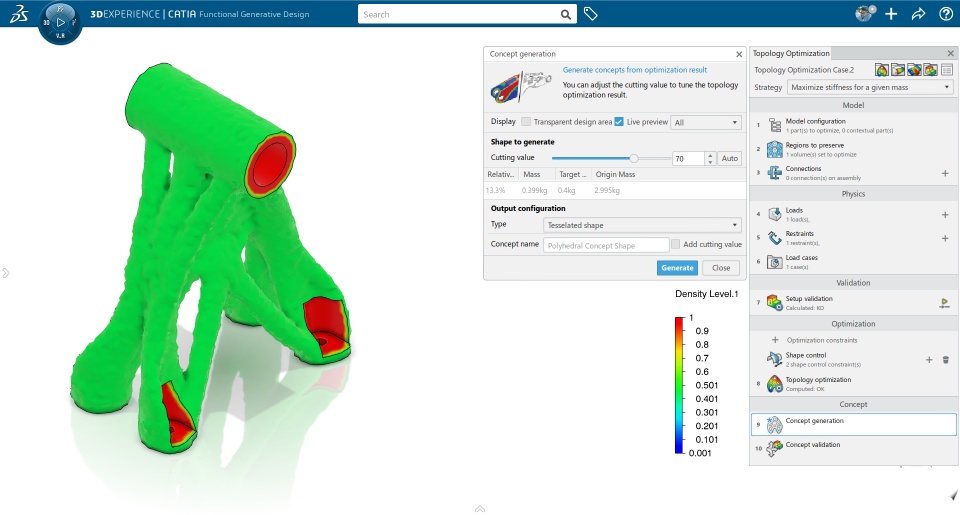Toggle Live preview checkbox
960x515 pixels.
point(619,121)
